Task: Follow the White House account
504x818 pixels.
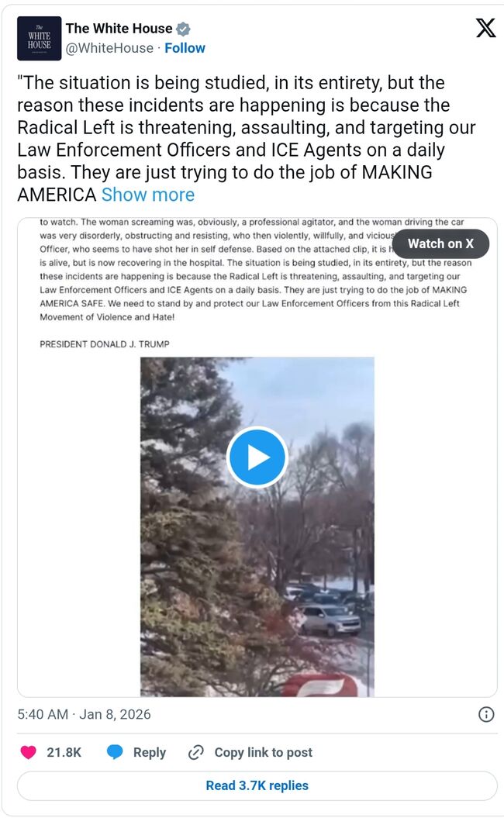Action: 185,48
